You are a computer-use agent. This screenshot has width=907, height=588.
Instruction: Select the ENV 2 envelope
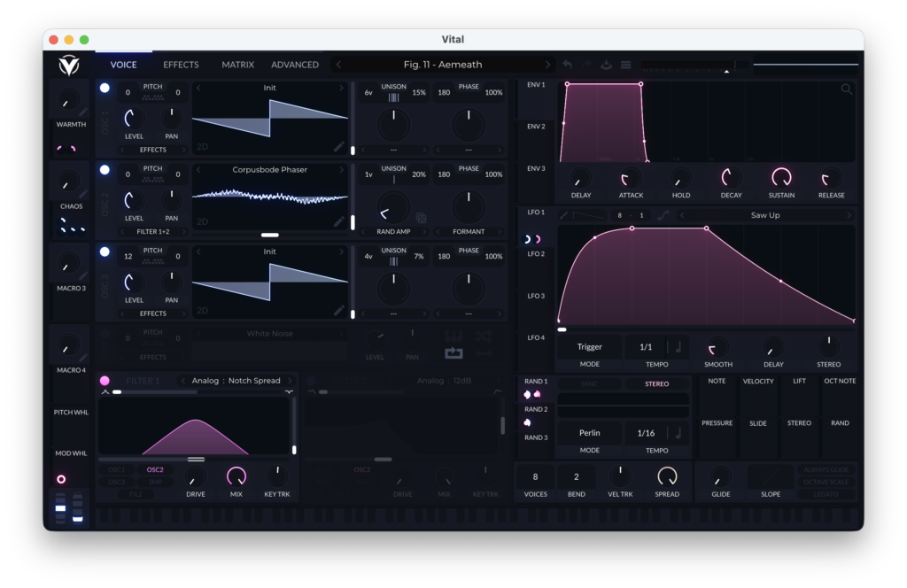tap(537, 127)
